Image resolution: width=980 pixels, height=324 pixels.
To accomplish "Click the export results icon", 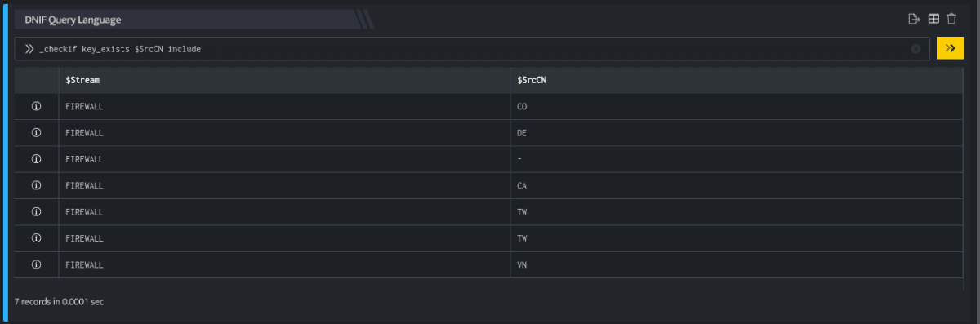I will tap(915, 19).
